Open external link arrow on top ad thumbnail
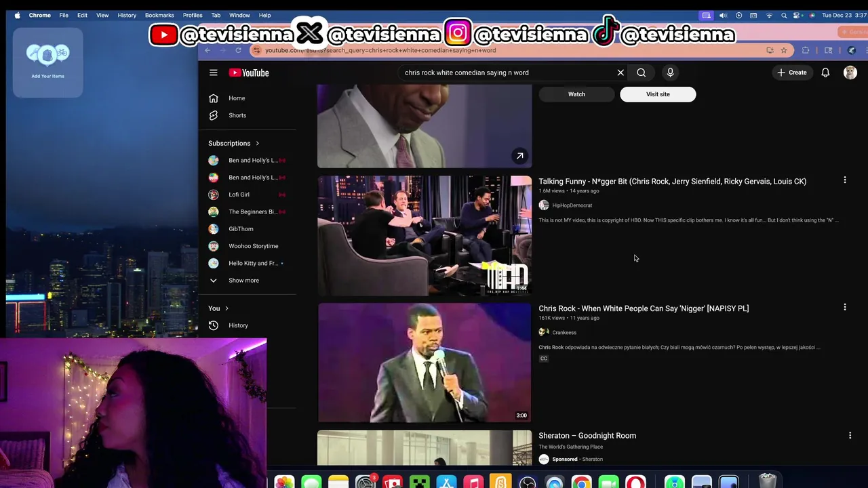868x488 pixels. pos(519,156)
